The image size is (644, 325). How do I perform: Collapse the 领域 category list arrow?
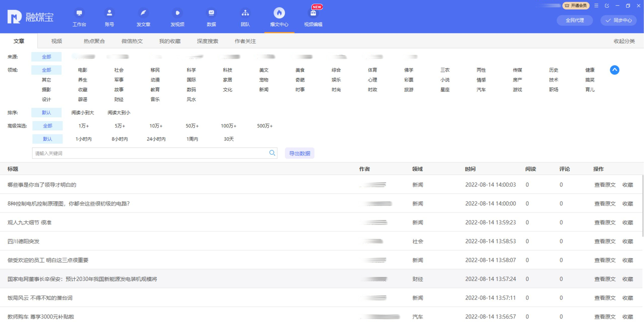614,70
